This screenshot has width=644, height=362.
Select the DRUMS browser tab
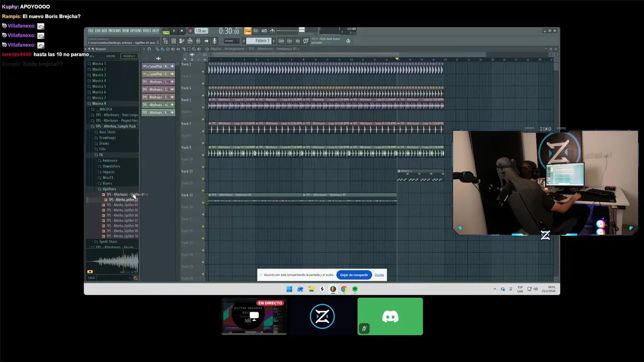click(111, 56)
